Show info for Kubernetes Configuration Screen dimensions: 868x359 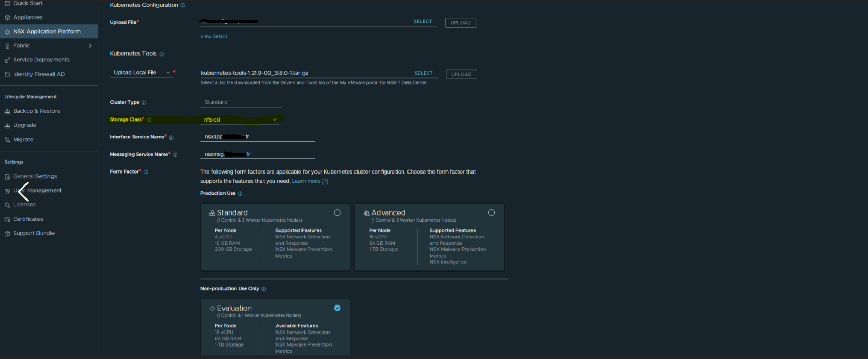[x=182, y=5]
